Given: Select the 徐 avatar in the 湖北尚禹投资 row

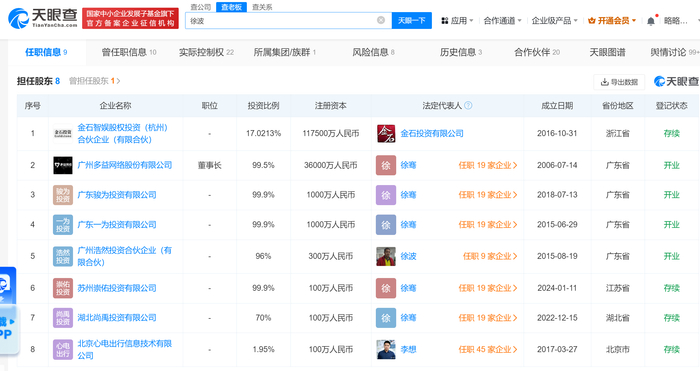Looking at the screenshot, I should pyautogui.click(x=386, y=318).
